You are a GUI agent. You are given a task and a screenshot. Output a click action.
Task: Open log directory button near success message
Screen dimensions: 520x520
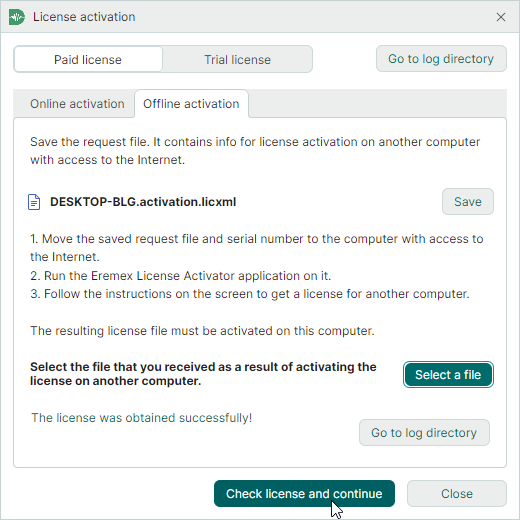pos(424,433)
